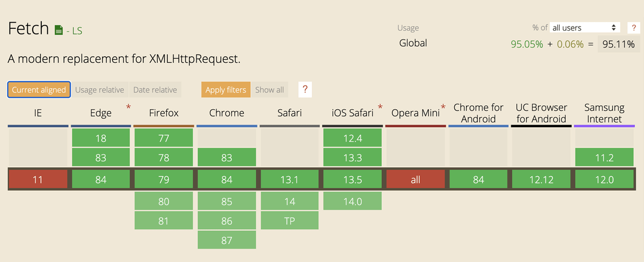
Task: Select the Safari 13.1 cell
Action: (290, 179)
